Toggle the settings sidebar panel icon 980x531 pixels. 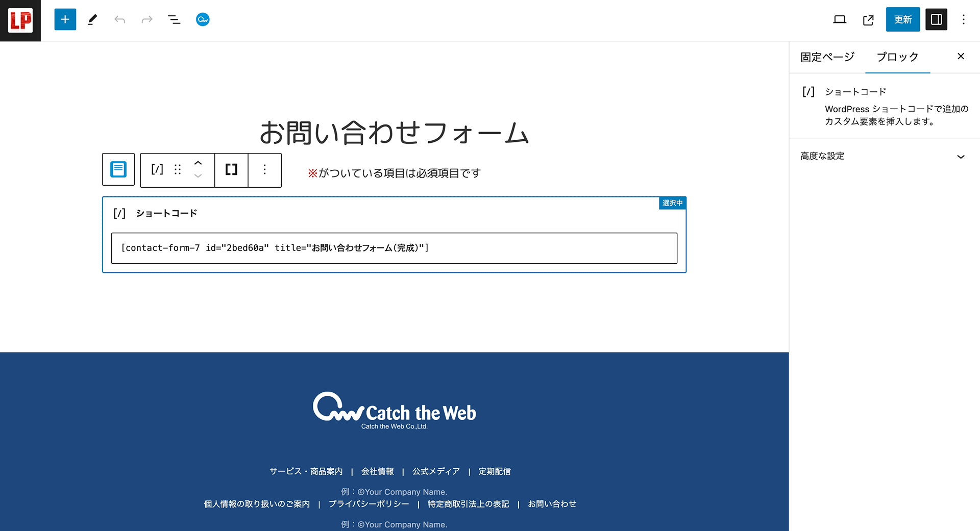936,19
